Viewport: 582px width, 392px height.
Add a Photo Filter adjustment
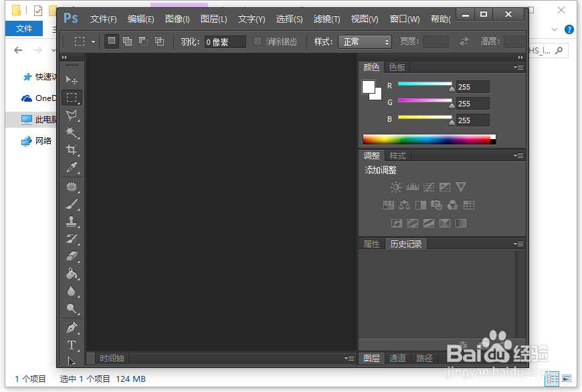point(436,205)
